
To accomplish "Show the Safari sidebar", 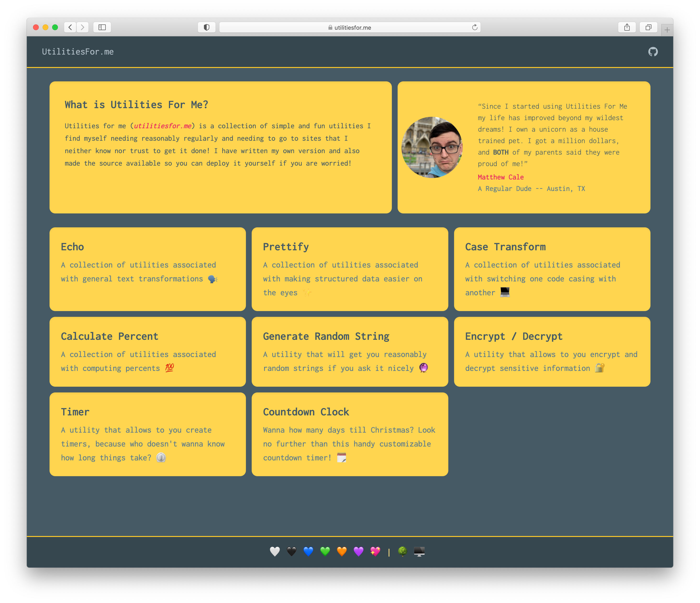I will pyautogui.click(x=102, y=27).
